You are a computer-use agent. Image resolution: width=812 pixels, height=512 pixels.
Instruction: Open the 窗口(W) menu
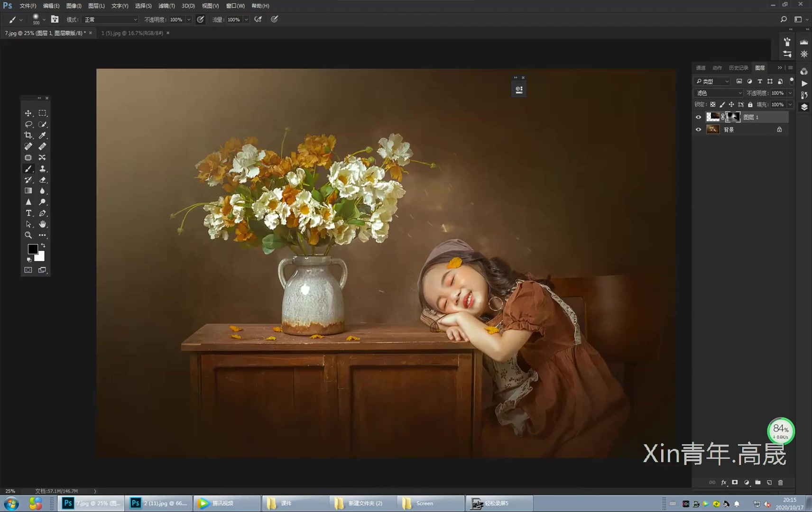pyautogui.click(x=235, y=6)
